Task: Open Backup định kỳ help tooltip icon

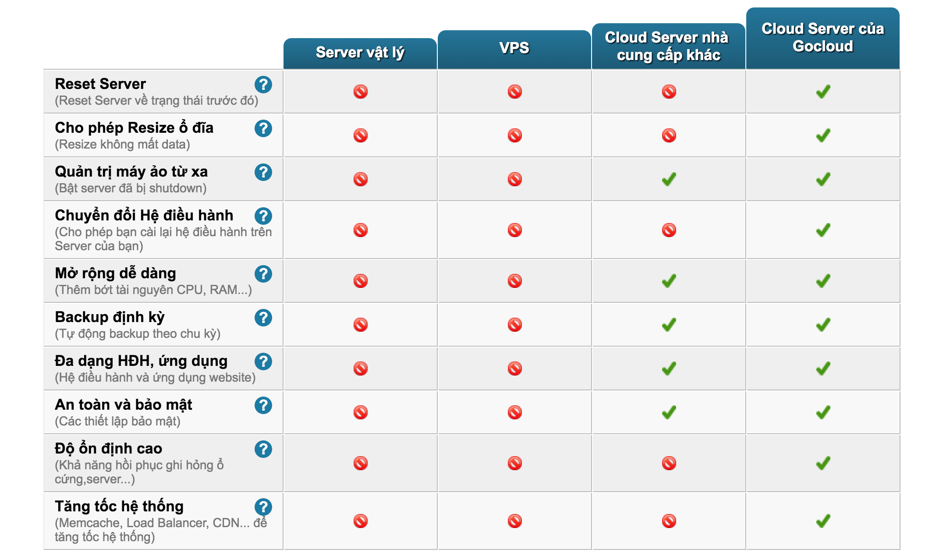Action: 263,318
